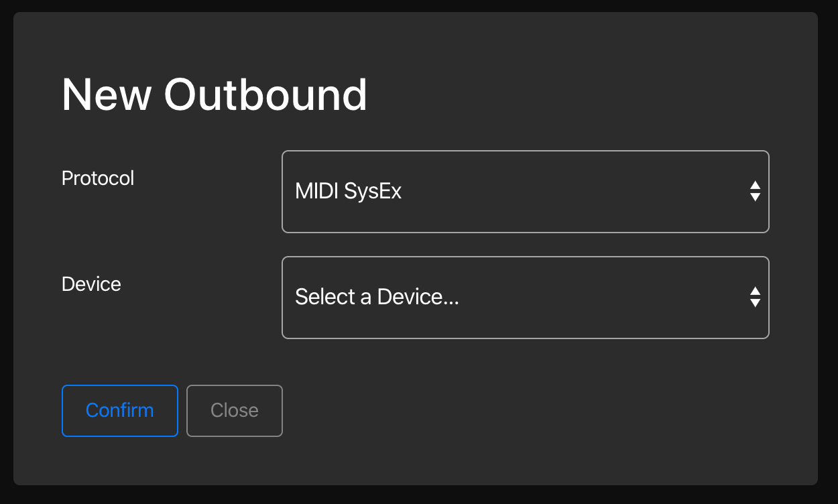Viewport: 838px width, 504px height.
Task: Click the down triangle in the Protocol chevron
Action: pos(755,198)
